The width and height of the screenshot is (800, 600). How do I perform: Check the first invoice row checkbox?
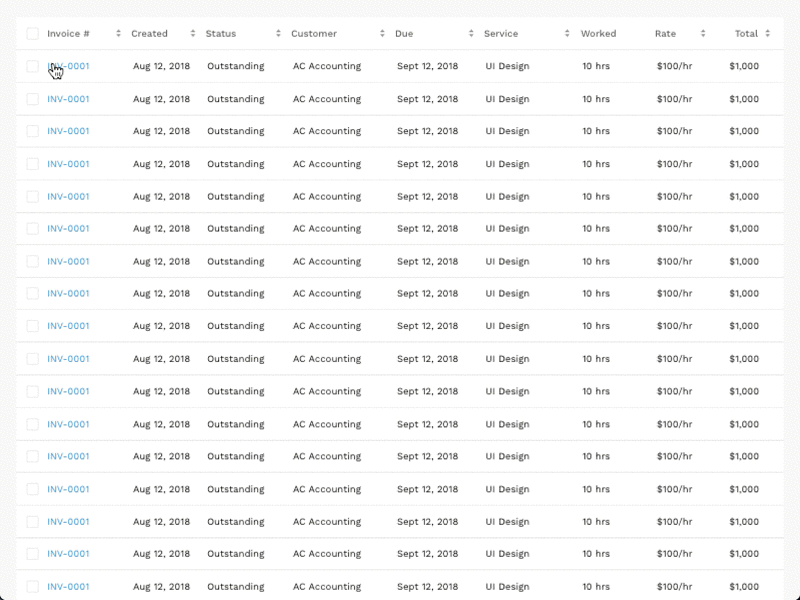click(33, 66)
